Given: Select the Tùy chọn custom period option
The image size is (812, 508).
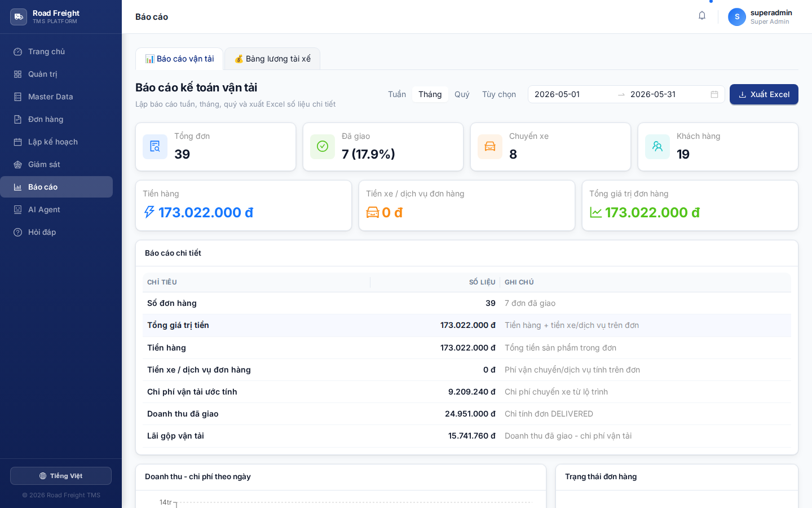Looking at the screenshot, I should (x=499, y=94).
